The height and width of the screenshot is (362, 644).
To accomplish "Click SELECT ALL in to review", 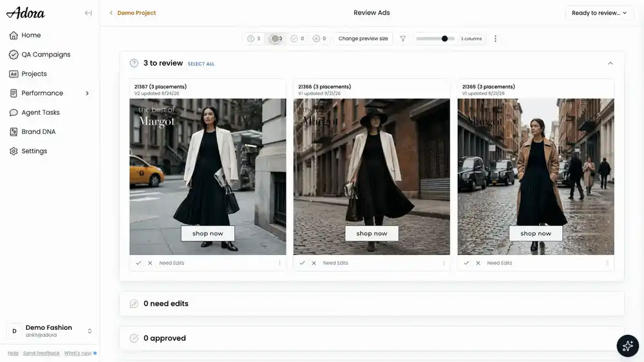I will [201, 64].
